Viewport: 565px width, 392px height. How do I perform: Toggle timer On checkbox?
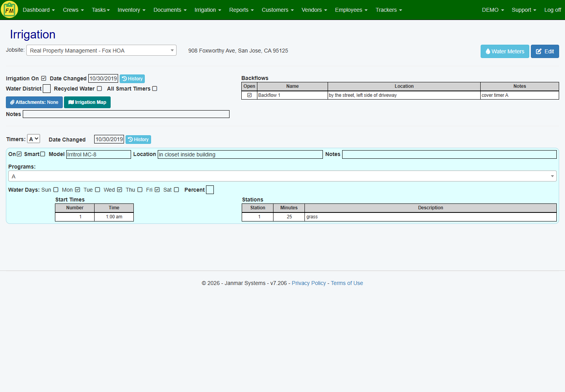pyautogui.click(x=19, y=154)
